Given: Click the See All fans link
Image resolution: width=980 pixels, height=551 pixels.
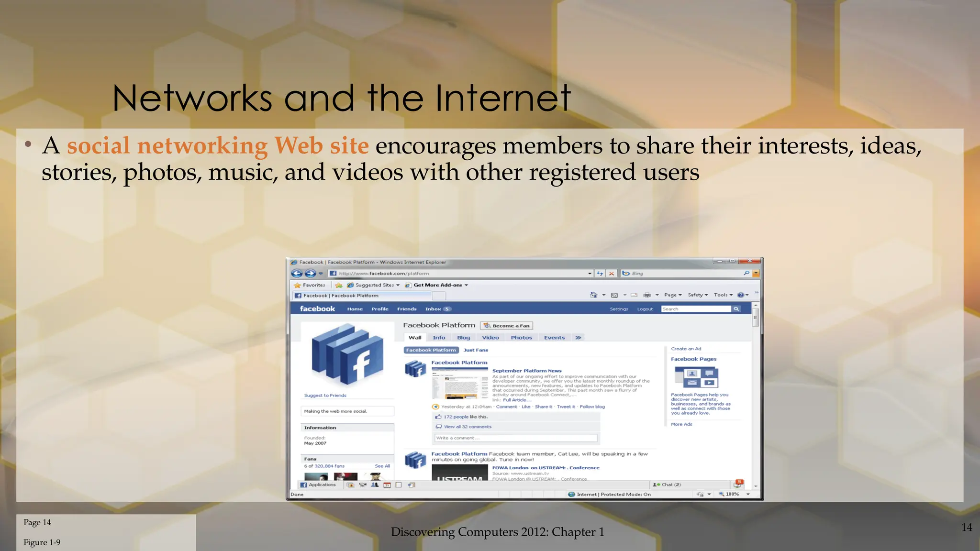Looking at the screenshot, I should pyautogui.click(x=382, y=466).
